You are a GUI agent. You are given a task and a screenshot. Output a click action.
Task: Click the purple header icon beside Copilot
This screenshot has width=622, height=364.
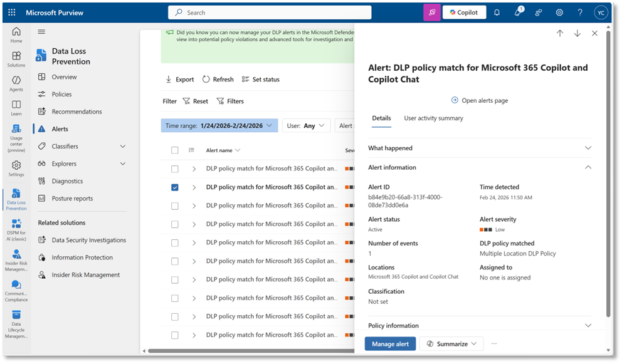click(x=432, y=13)
